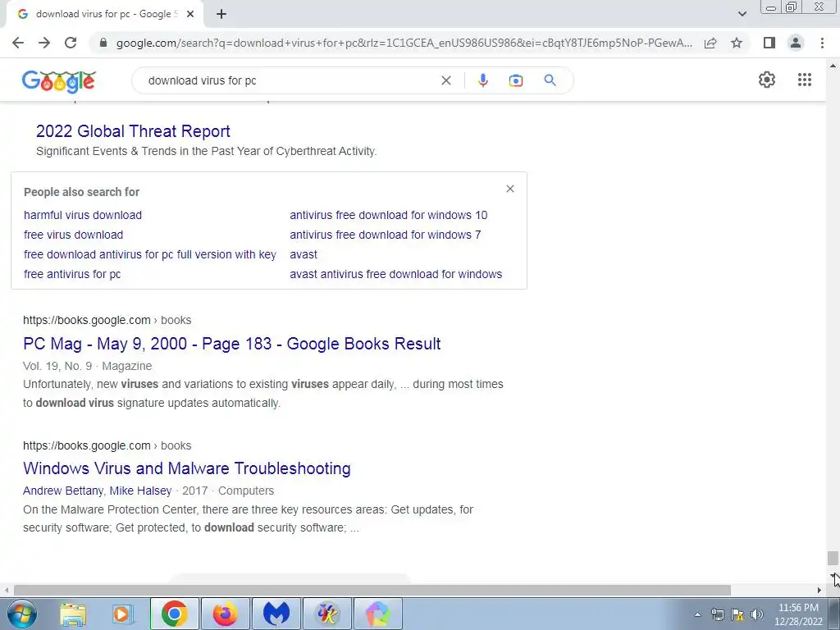Go back to the previous page
The image size is (840, 630).
coord(18,43)
